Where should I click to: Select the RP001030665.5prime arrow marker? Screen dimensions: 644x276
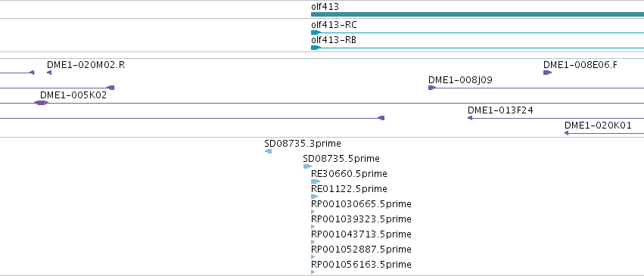(x=313, y=212)
